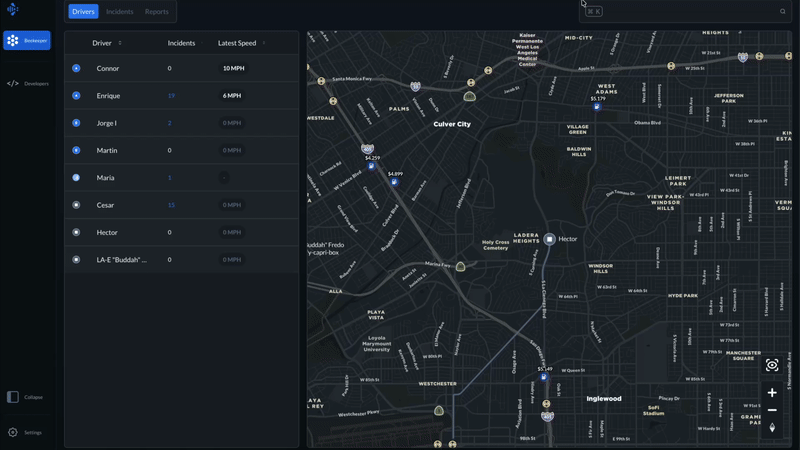Zoom out of the map
The height and width of the screenshot is (450, 800).
[772, 410]
